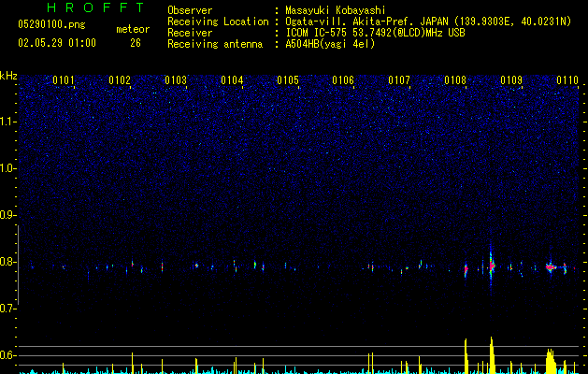Click the Receiving antenna label
Image resolution: width=588 pixels, height=374 pixels.
click(215, 44)
